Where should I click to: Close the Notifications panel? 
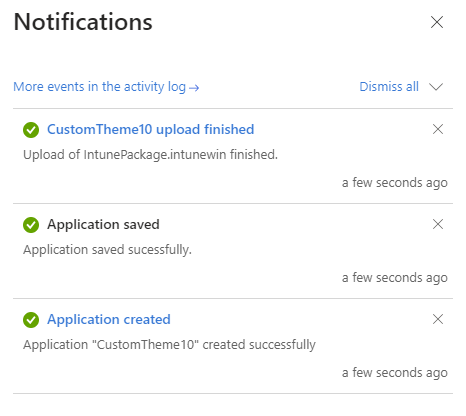(x=437, y=22)
